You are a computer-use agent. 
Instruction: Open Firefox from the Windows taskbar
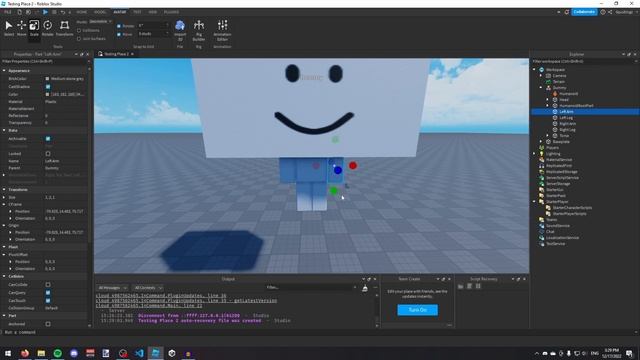tap(25, 353)
